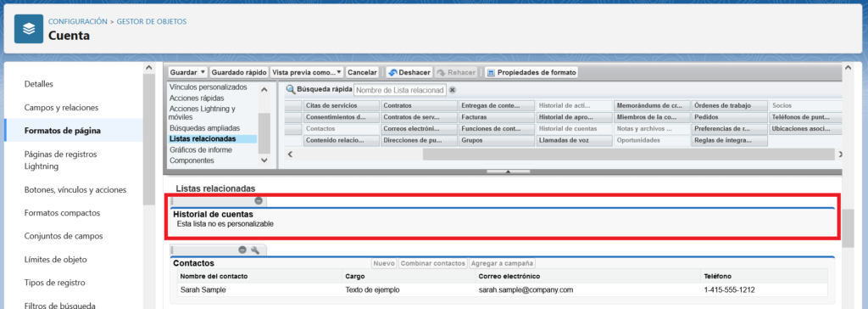Select Contratos palette item
868x309 pixels.
[419, 105]
